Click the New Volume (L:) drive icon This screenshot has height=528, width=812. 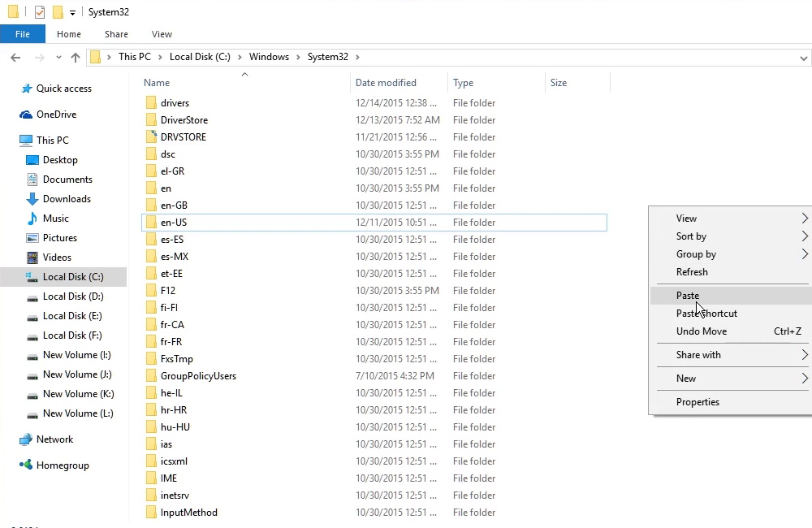(x=32, y=414)
